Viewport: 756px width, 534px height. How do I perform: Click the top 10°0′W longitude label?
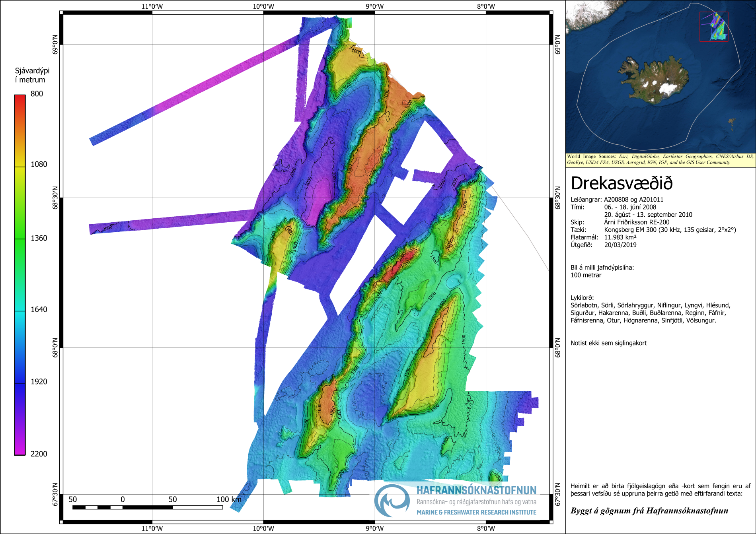263,6
